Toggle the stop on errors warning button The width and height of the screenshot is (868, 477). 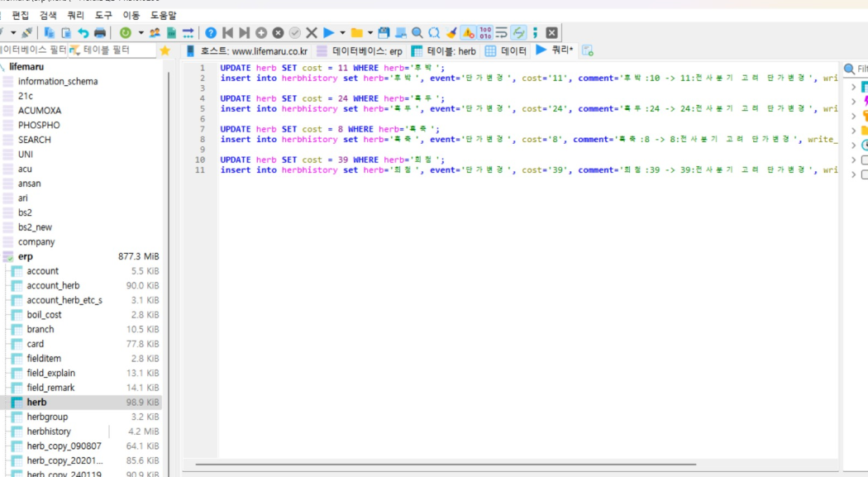click(x=469, y=32)
